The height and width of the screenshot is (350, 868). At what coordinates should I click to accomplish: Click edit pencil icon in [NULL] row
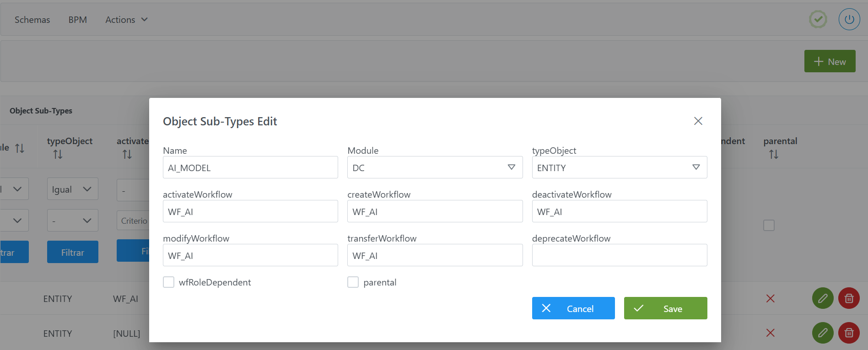point(822,333)
